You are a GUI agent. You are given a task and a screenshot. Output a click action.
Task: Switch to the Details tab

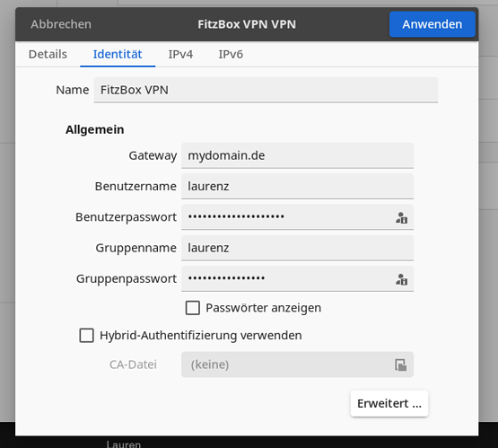pyautogui.click(x=48, y=55)
